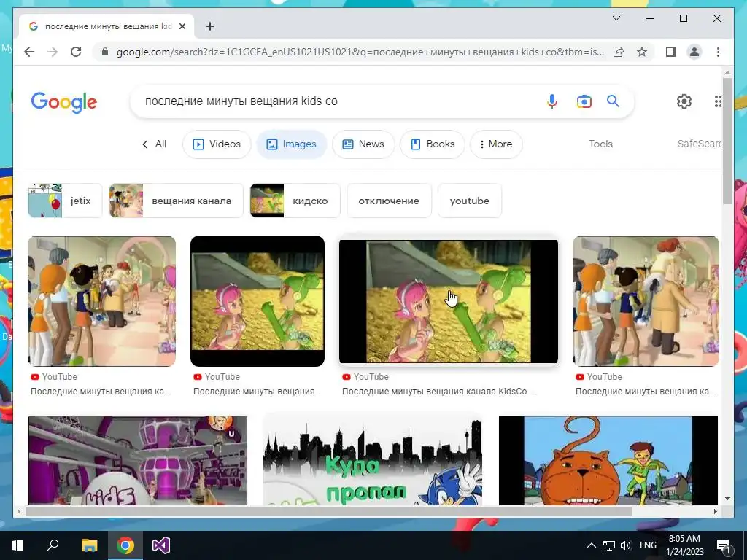The width and height of the screenshot is (747, 560).
Task: Open link Последние минуты вещания канала KidsCo
Action: 438,392
